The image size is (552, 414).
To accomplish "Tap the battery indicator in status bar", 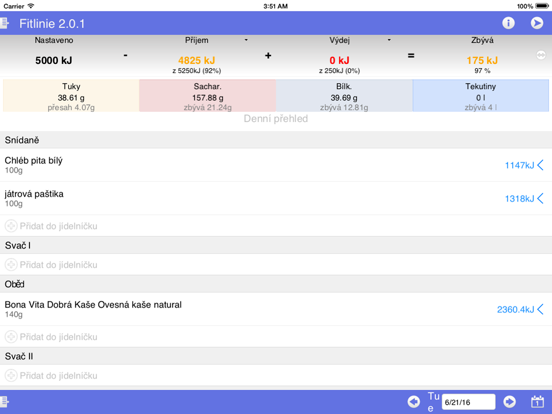I will point(542,6).
